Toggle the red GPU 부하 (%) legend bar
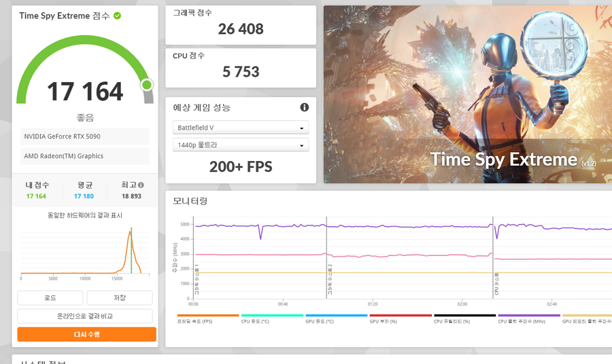612x364 pixels. pyautogui.click(x=401, y=315)
